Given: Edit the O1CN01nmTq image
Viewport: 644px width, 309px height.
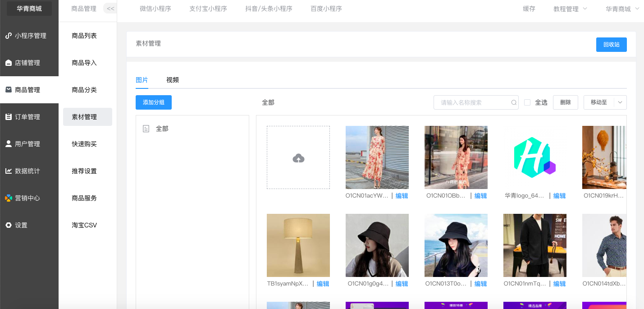Looking at the screenshot, I should click(x=560, y=284).
